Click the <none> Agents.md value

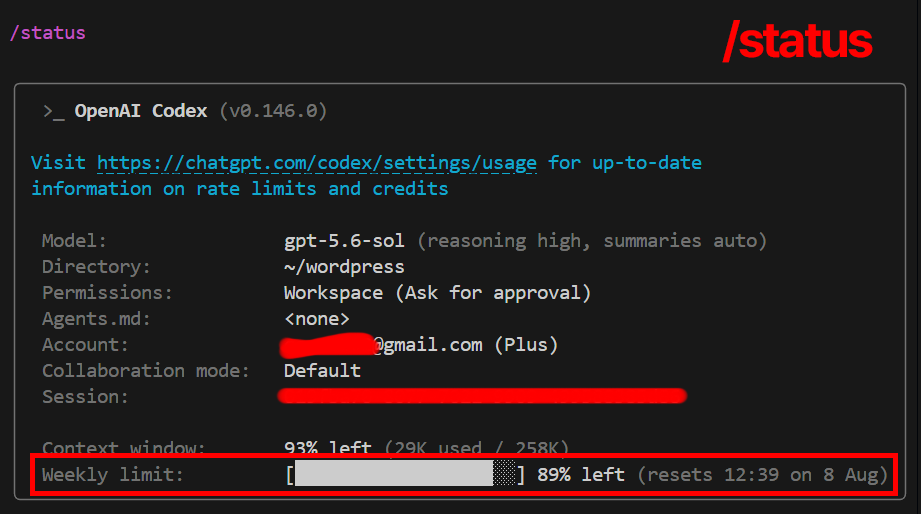[x=317, y=319]
